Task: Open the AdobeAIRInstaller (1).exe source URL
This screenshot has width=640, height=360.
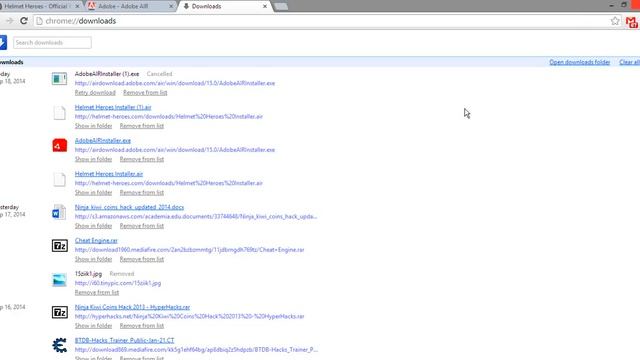Action: point(175,83)
